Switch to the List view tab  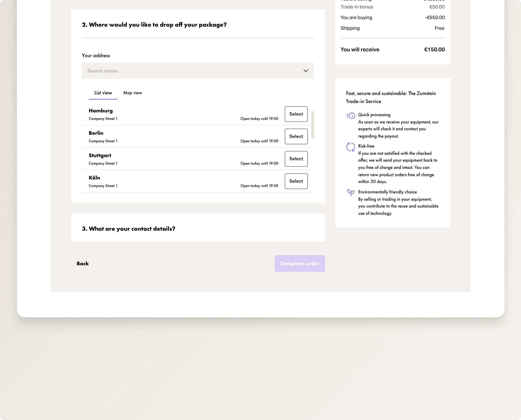tap(103, 93)
